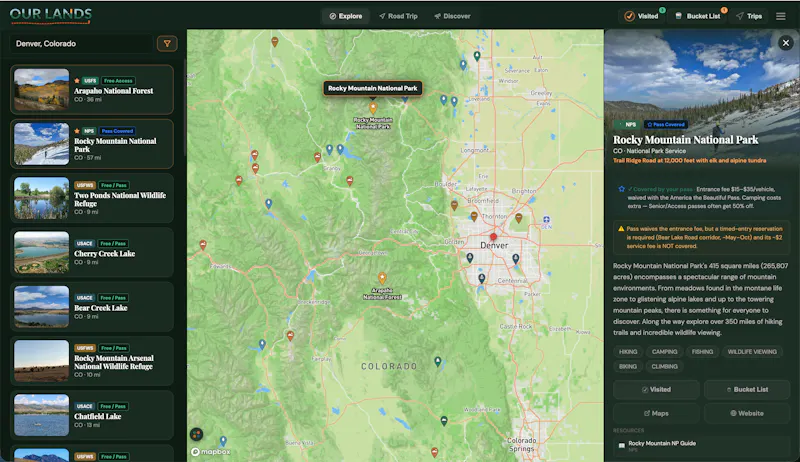Click the Arapaho National Forest map pin

(x=382, y=278)
